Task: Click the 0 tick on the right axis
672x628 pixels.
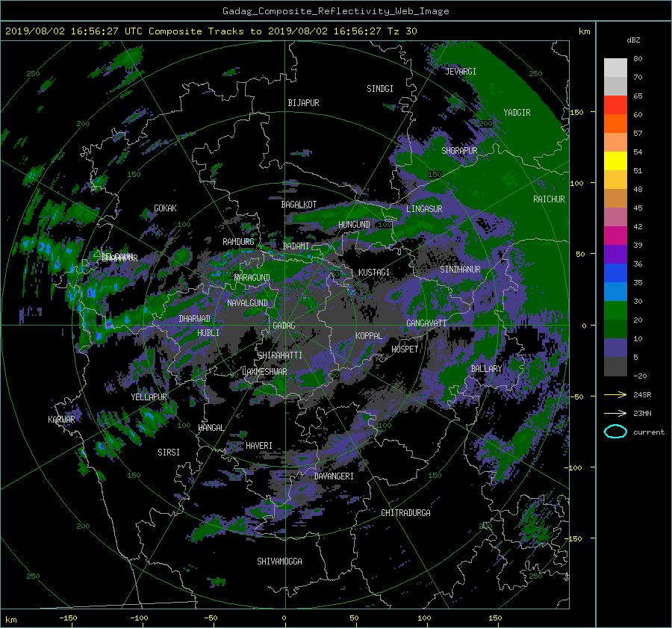Action: (584, 326)
